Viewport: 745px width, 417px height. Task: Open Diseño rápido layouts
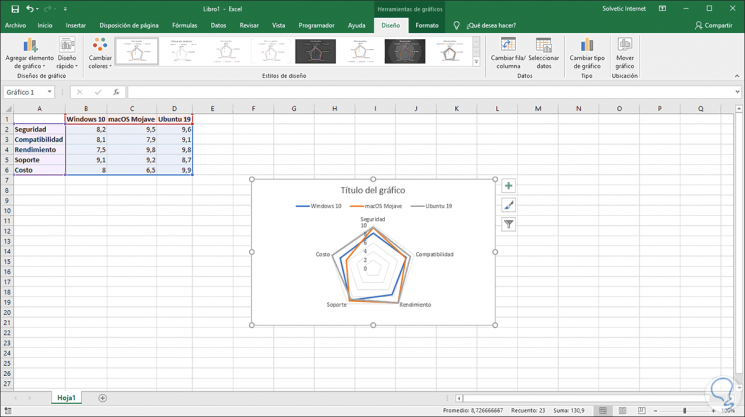(x=67, y=53)
